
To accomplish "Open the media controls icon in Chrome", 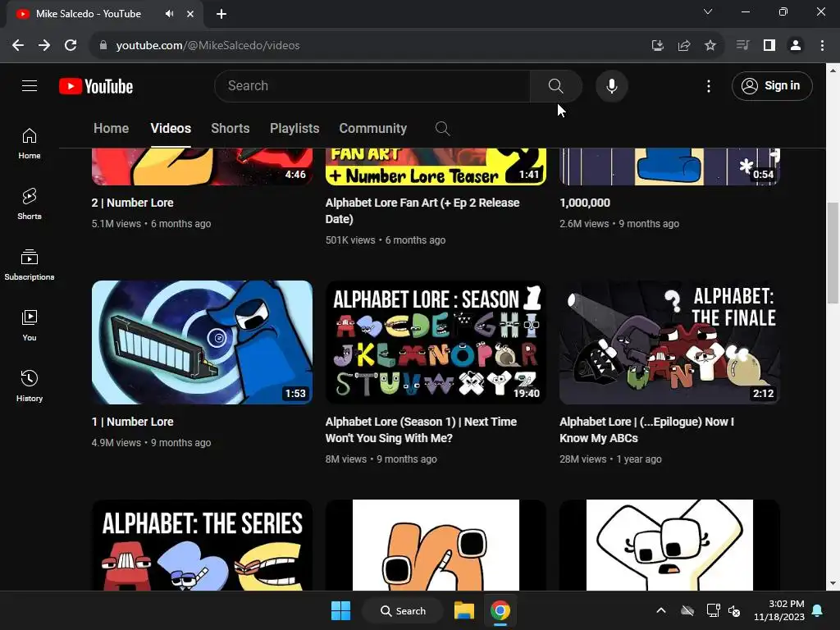I will tap(742, 46).
